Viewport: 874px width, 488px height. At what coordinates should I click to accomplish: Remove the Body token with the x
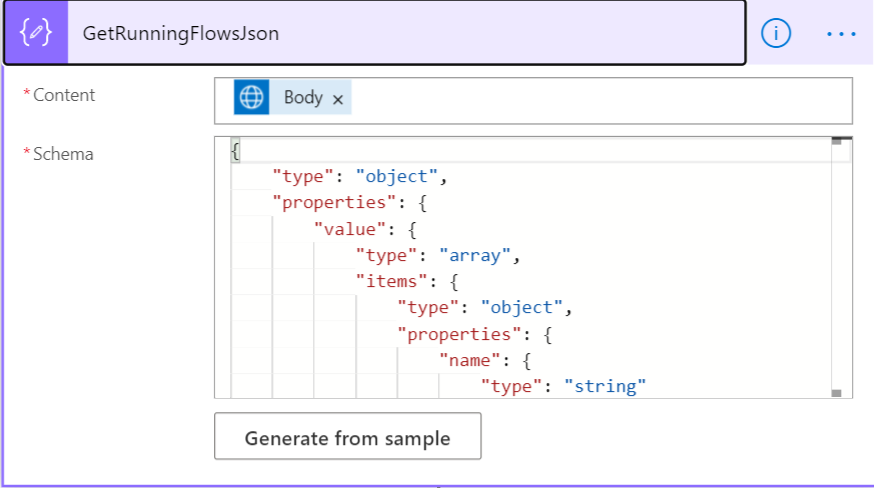(338, 99)
